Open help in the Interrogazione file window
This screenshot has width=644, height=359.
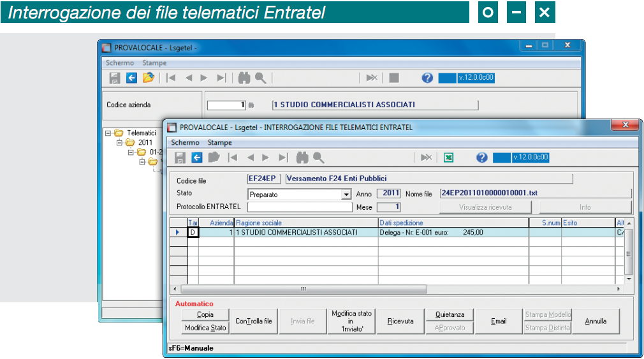(x=482, y=158)
